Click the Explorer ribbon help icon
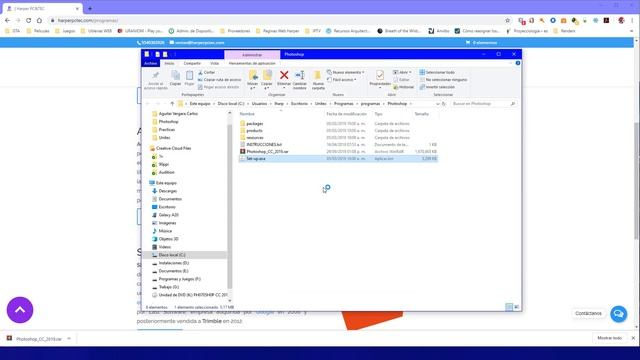This screenshot has width=640, height=360. (518, 63)
